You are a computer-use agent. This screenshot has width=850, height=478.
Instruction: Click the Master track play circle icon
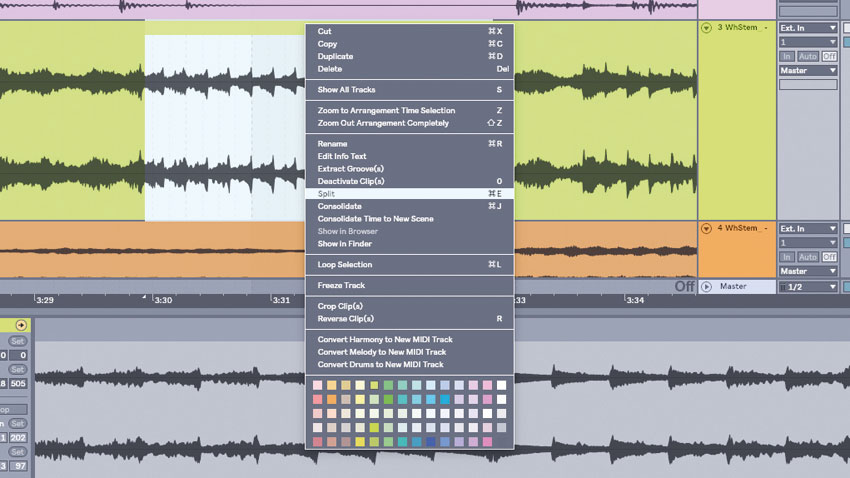[x=706, y=287]
